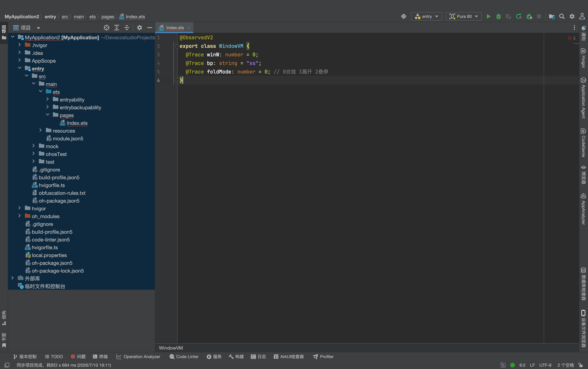Open the Pura 90 device dropdown
This screenshot has height=369, width=588.
pos(464,16)
